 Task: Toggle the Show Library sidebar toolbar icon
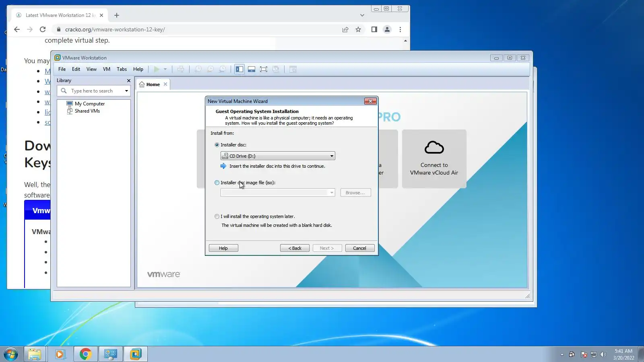point(239,69)
